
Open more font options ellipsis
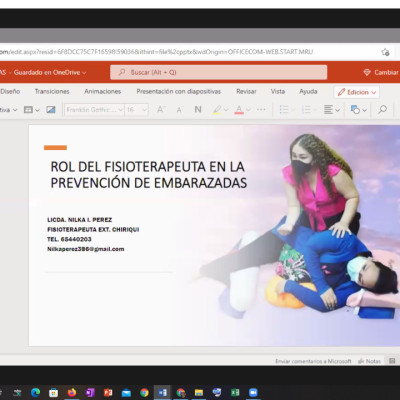pos(261,109)
